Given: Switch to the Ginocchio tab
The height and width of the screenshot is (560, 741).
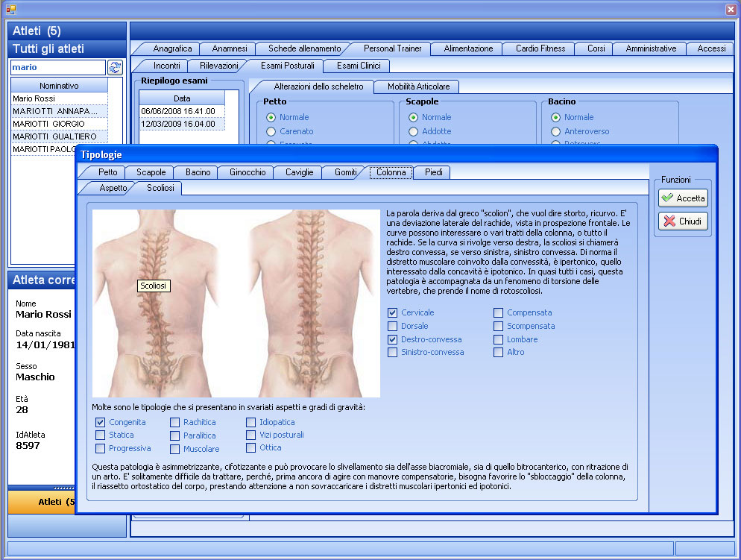Looking at the screenshot, I should pyautogui.click(x=247, y=172).
